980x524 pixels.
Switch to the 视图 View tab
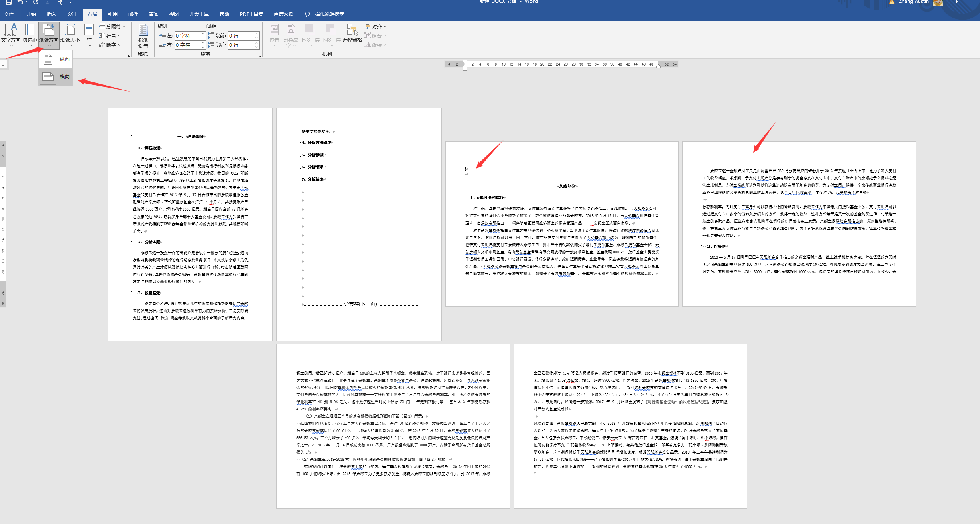coord(174,14)
